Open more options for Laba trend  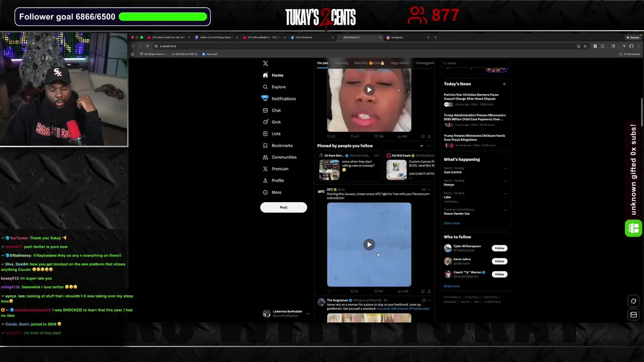click(x=505, y=194)
